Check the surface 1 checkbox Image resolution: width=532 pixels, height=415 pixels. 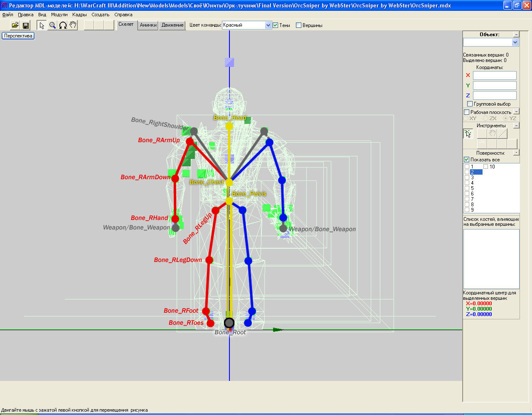coord(467,167)
